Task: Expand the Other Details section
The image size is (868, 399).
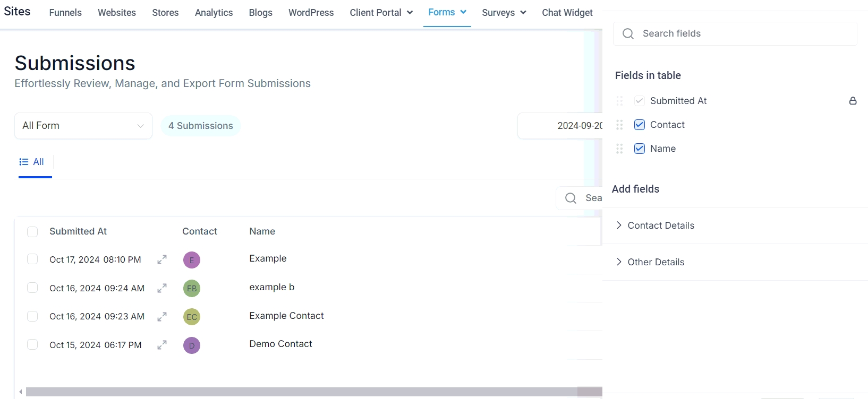Action: click(x=656, y=262)
